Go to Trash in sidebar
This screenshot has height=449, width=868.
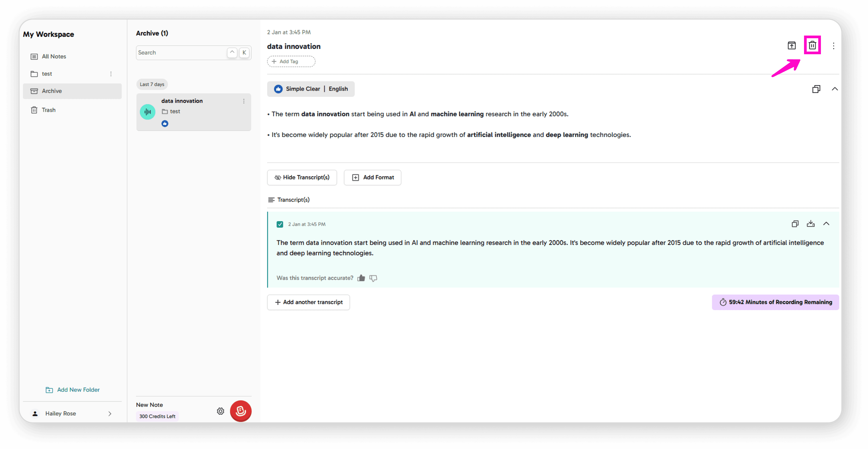coord(48,110)
